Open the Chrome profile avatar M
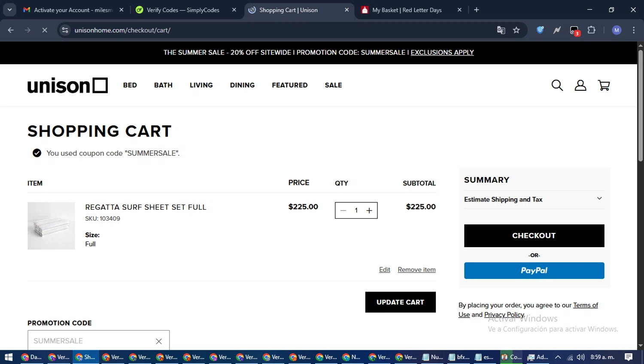 (617, 30)
